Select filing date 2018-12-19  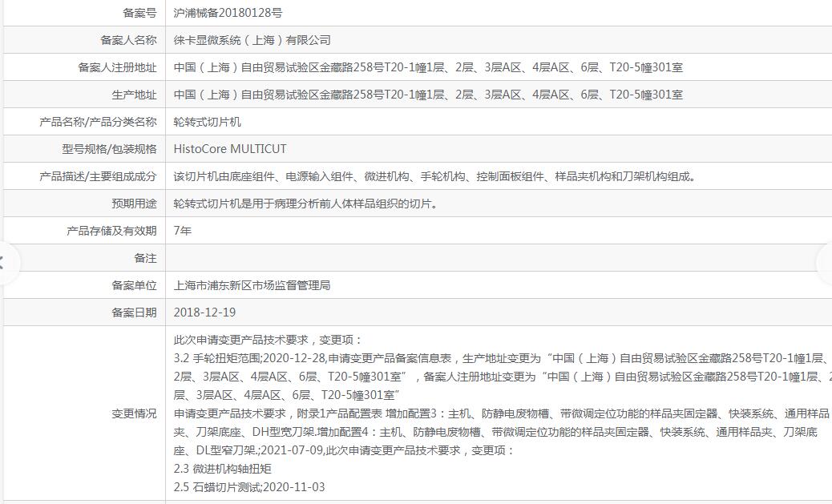pyautogui.click(x=204, y=312)
